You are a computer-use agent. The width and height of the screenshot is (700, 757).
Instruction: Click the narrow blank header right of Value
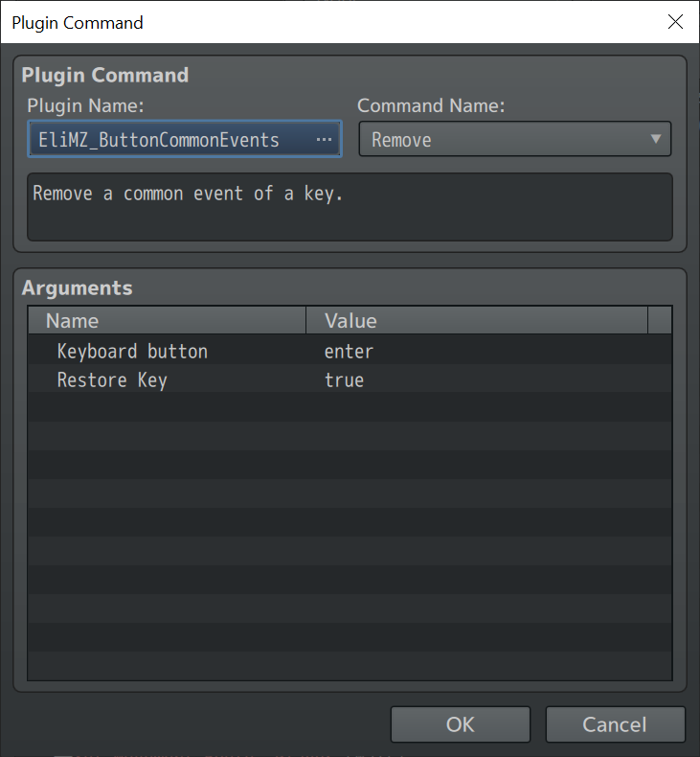click(660, 320)
